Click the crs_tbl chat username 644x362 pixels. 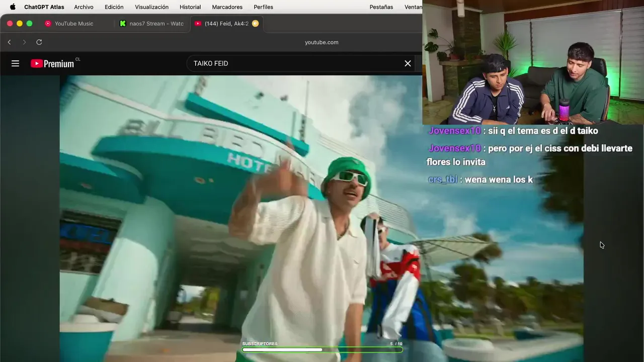coord(443,179)
